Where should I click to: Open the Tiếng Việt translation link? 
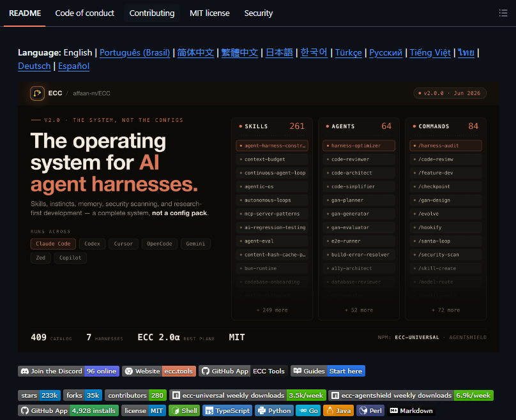430,52
